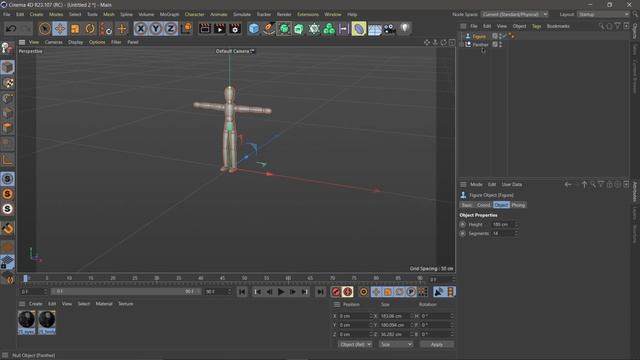
Task: Switch to the Coord. attributes tab
Action: pyautogui.click(x=484, y=205)
